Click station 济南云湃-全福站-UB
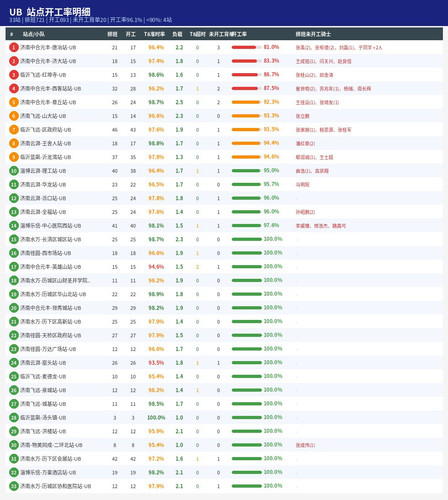Image resolution: width=448 pixels, height=500 pixels. (x=43, y=212)
